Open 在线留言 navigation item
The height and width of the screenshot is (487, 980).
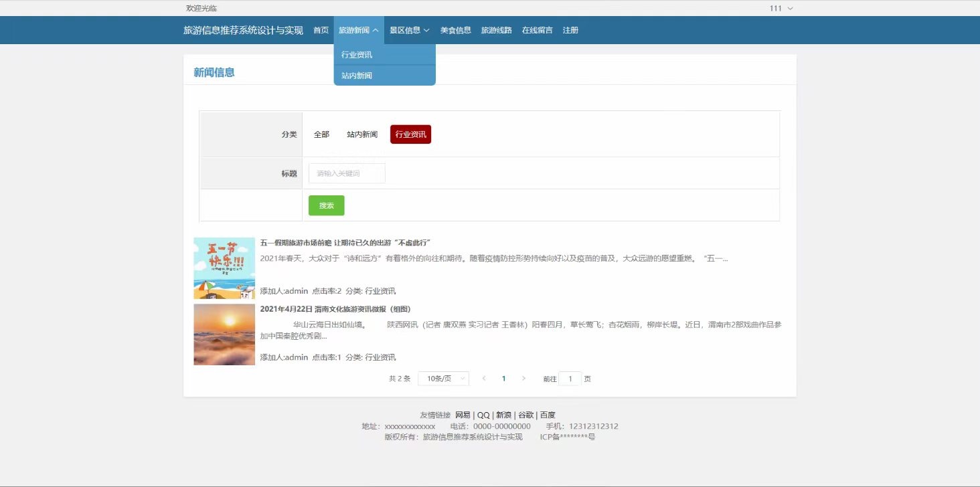pyautogui.click(x=538, y=30)
